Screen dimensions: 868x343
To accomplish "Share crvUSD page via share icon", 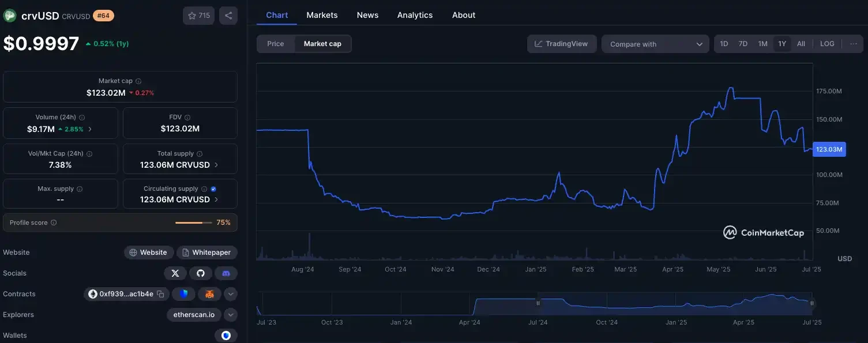I will (x=228, y=16).
